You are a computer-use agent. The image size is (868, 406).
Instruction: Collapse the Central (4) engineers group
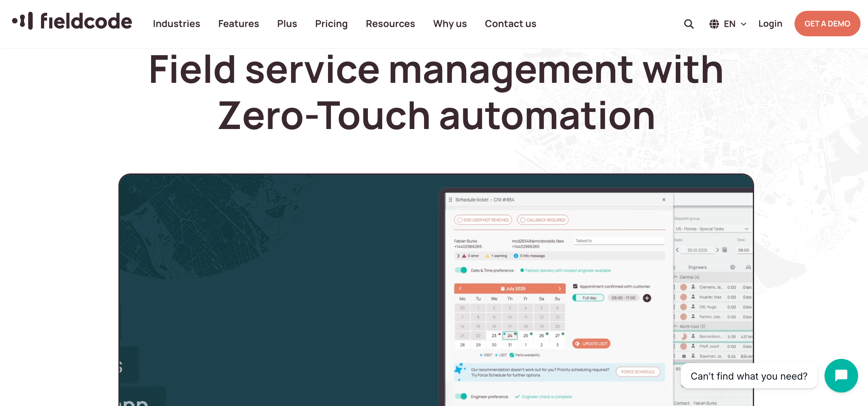676,277
